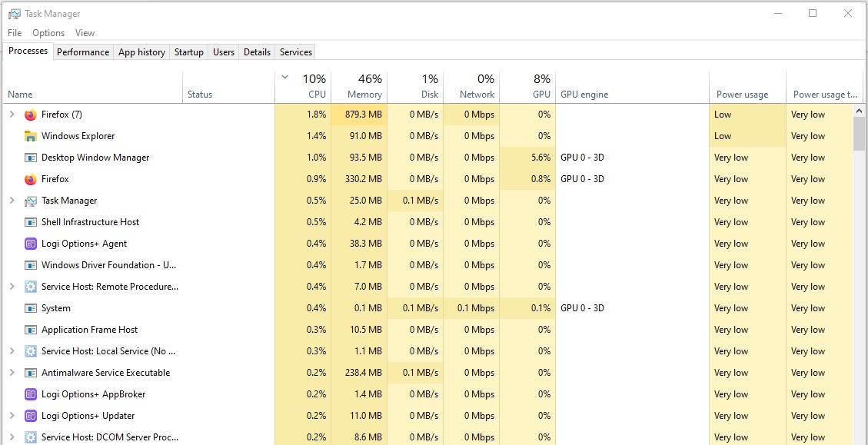
Task: Click the Logi Options+ Updater icon
Action: (31, 417)
